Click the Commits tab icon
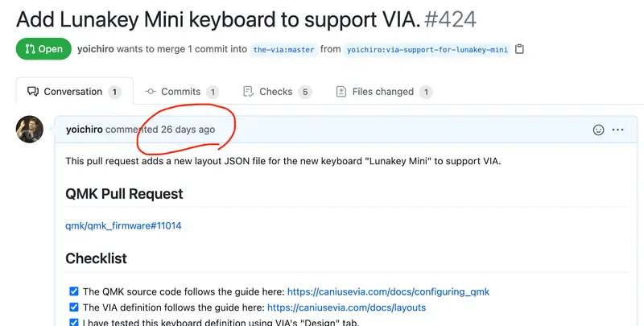 pos(151,91)
